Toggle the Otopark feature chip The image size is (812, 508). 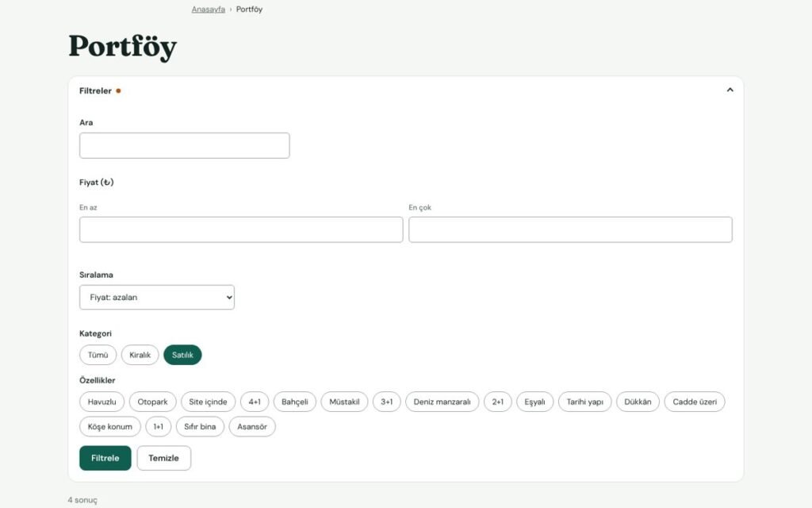click(152, 402)
